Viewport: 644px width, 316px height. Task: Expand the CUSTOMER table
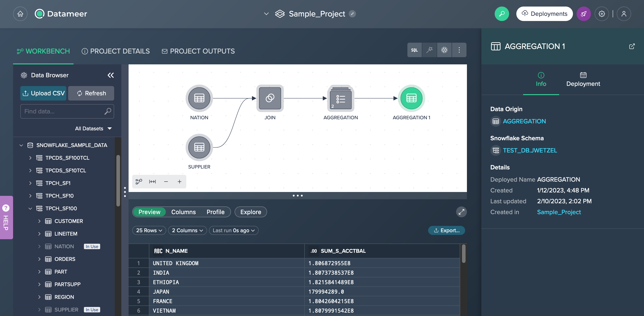(39, 221)
